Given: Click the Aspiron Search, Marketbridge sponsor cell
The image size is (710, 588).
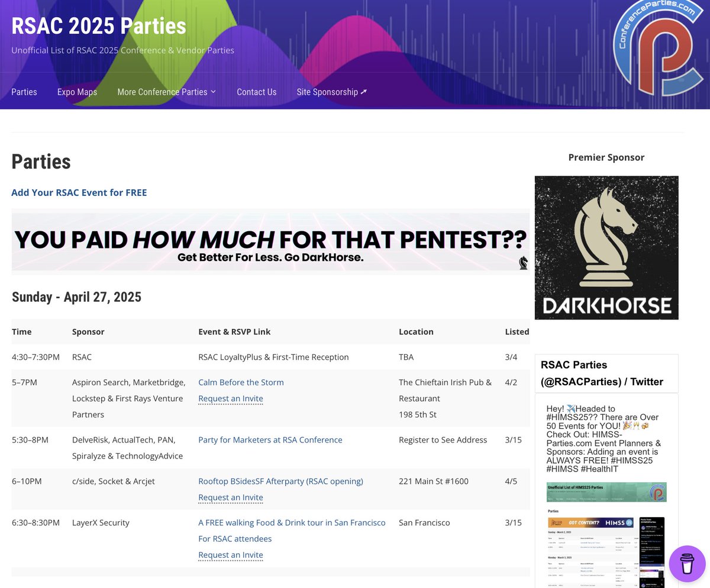Looking at the screenshot, I should click(x=129, y=398).
